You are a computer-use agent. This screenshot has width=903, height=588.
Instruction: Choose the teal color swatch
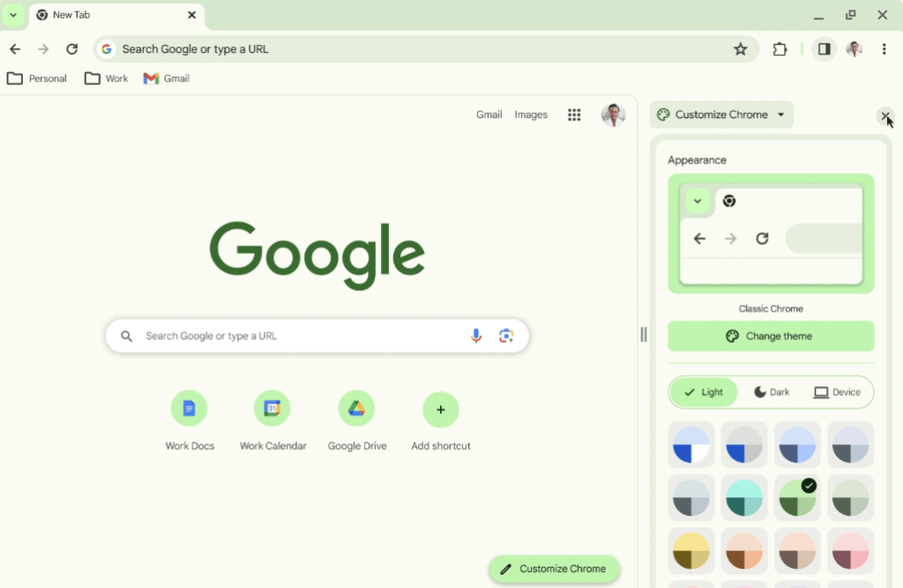(744, 498)
